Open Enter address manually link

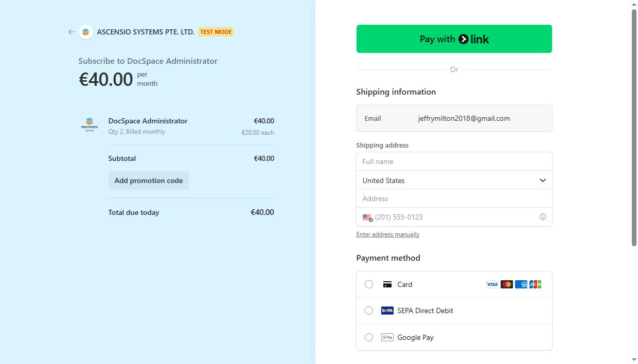387,234
